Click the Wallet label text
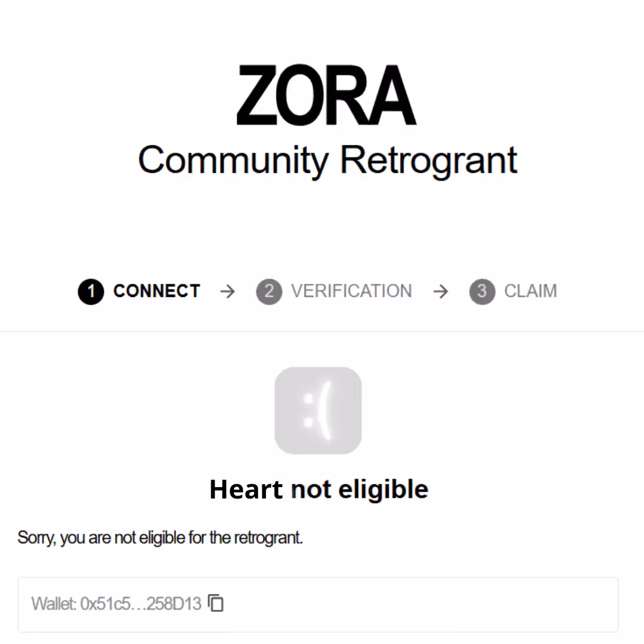This screenshot has width=644, height=644. point(54,603)
